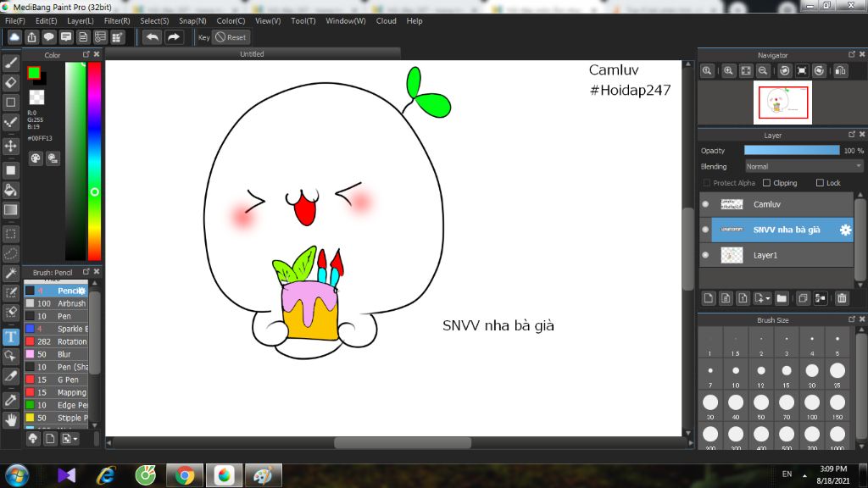This screenshot has height=488, width=868.
Task: Select the Select Eraser tool
Action: [10, 312]
